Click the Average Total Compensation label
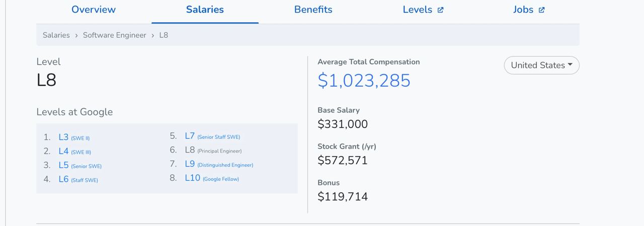Screen dimensions: 644x226 click(x=369, y=62)
